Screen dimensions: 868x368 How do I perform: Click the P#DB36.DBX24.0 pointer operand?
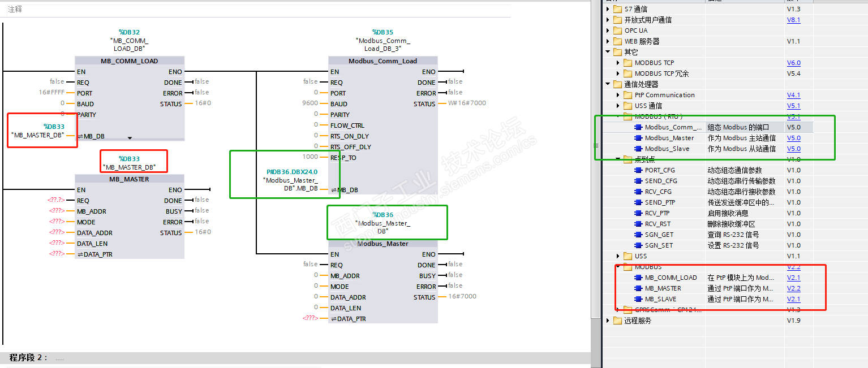[x=292, y=171]
